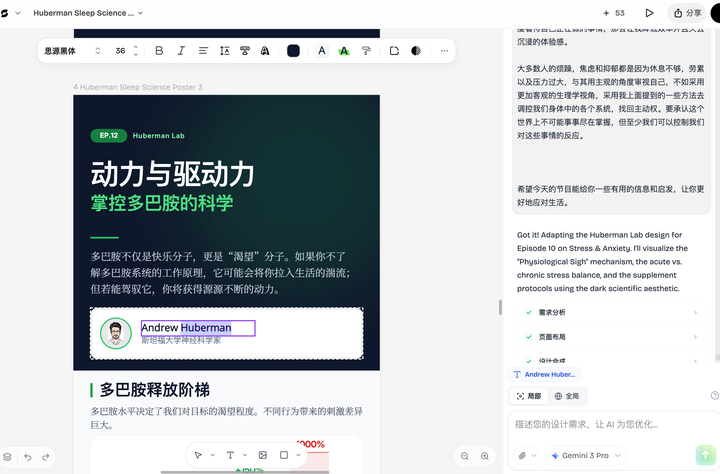
Task: Open the more options ellipsis in toolbar
Action: click(x=444, y=51)
